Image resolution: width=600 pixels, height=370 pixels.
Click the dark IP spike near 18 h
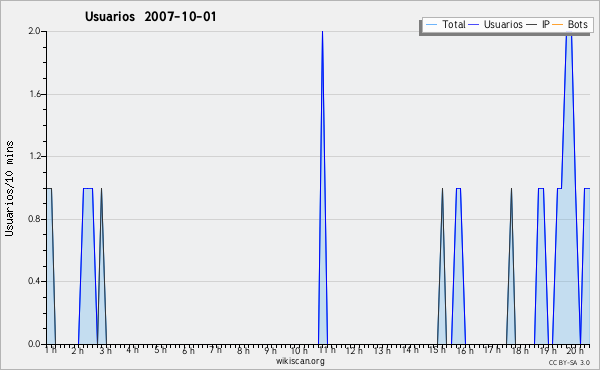(511, 266)
